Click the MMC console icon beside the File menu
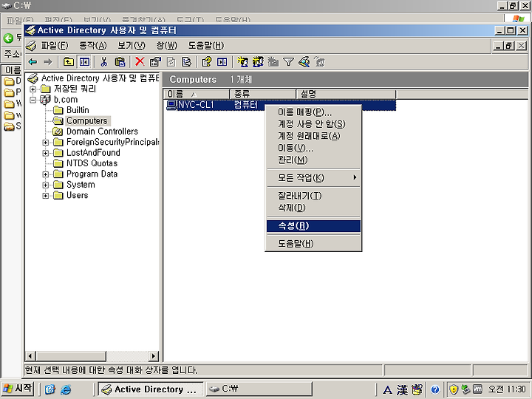 pyautogui.click(x=31, y=46)
